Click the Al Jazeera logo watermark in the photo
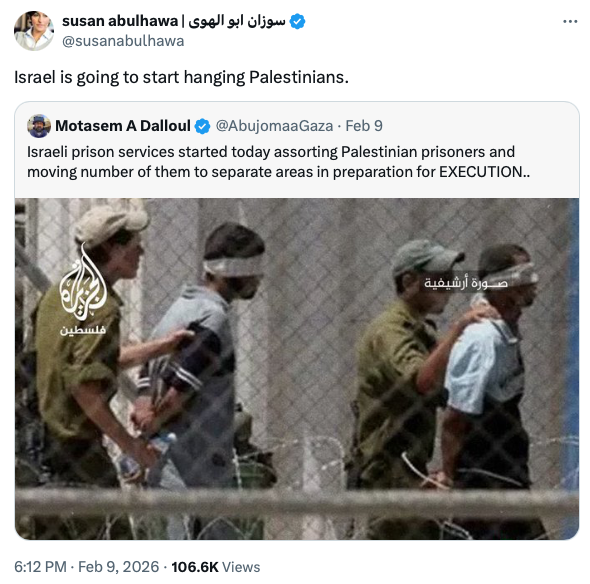This screenshot has width=590, height=584. coord(83,282)
